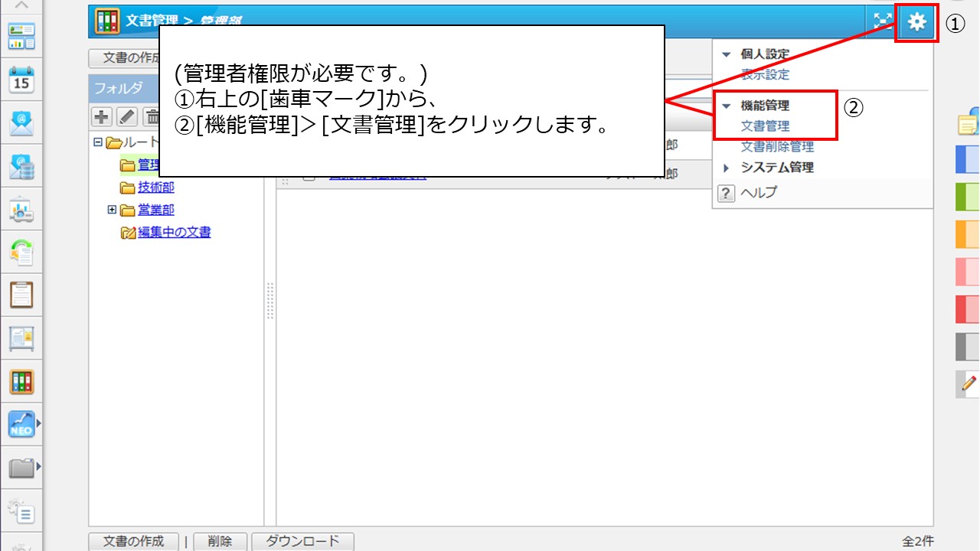The image size is (980, 551).
Task: Open ヘルプ from the settings menu
Action: tap(758, 193)
